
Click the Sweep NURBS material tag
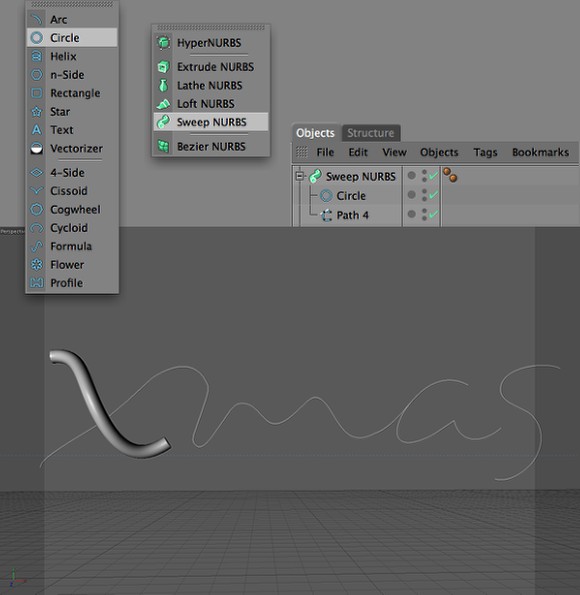[x=450, y=175]
